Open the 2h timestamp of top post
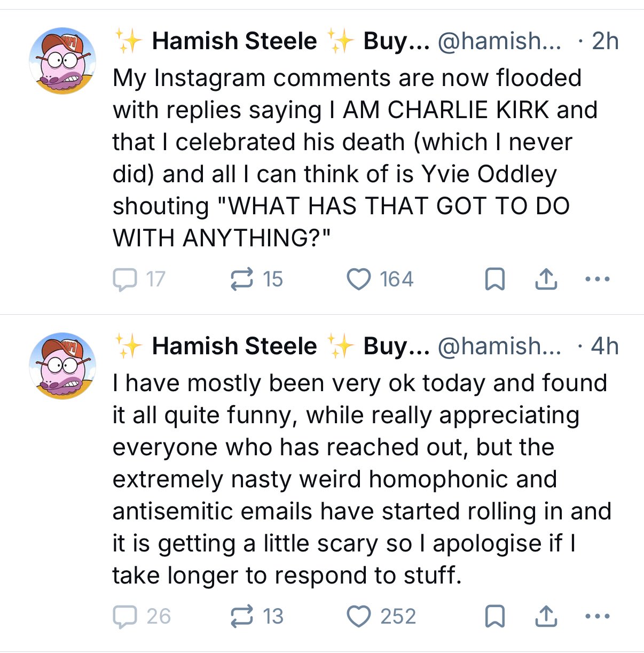The width and height of the screenshot is (644, 653). [605, 41]
